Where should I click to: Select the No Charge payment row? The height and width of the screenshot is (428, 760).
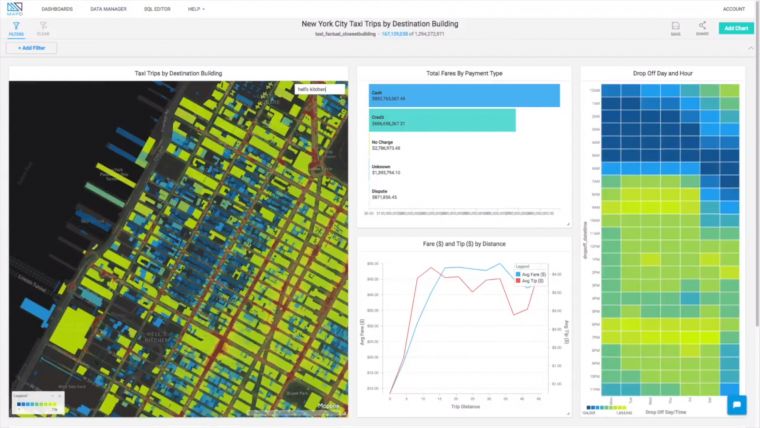(x=386, y=145)
